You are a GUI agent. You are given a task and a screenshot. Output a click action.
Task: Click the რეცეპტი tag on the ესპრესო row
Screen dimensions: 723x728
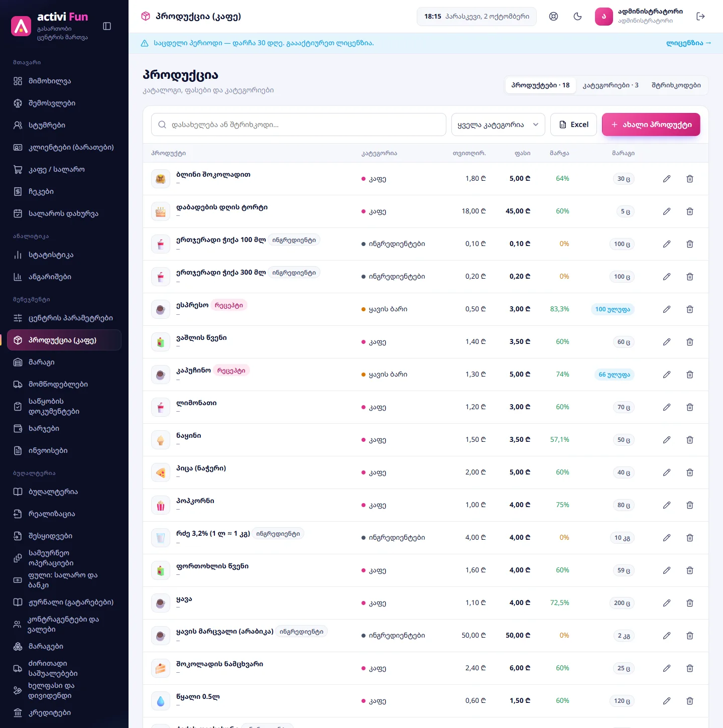pyautogui.click(x=229, y=305)
